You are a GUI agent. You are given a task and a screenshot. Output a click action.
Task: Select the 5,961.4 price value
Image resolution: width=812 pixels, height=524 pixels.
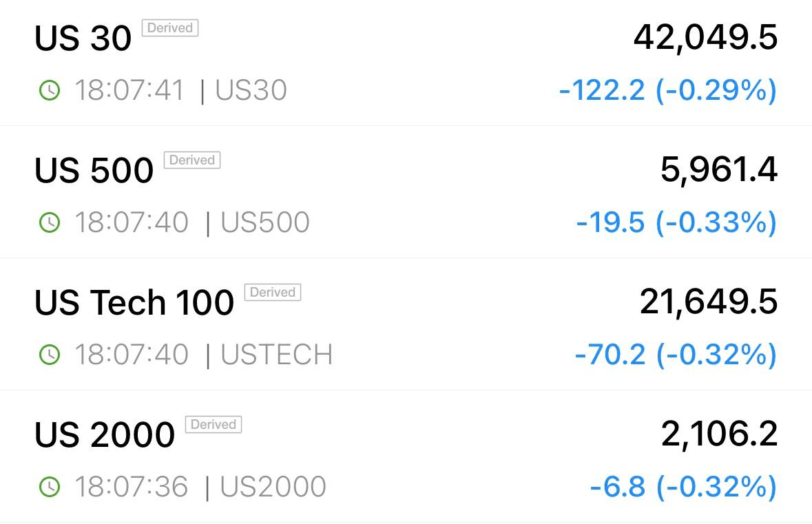point(719,170)
